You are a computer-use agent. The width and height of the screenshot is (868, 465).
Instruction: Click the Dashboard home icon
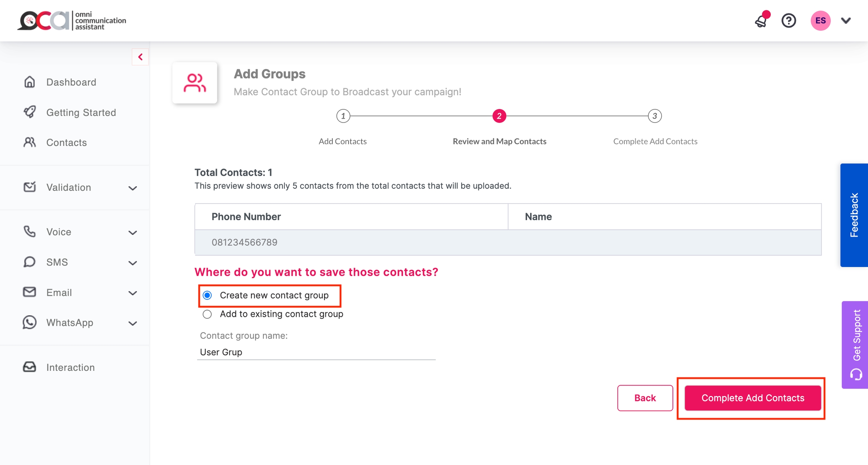click(x=30, y=82)
